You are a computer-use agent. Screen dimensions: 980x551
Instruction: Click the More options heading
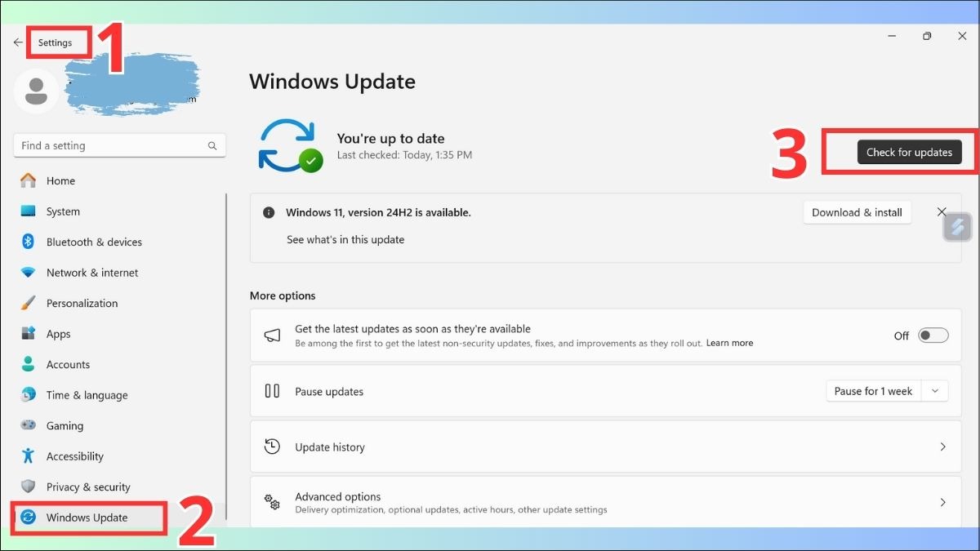pyautogui.click(x=283, y=295)
